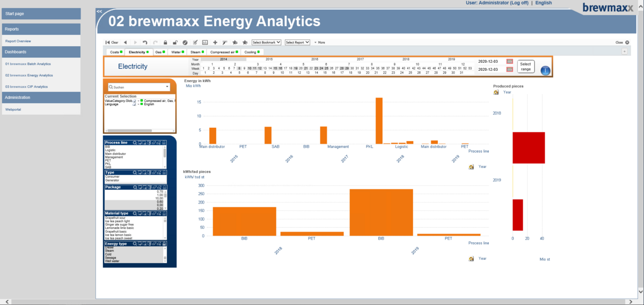
Task: Open the Select Bookmark dropdown
Action: 267,42
